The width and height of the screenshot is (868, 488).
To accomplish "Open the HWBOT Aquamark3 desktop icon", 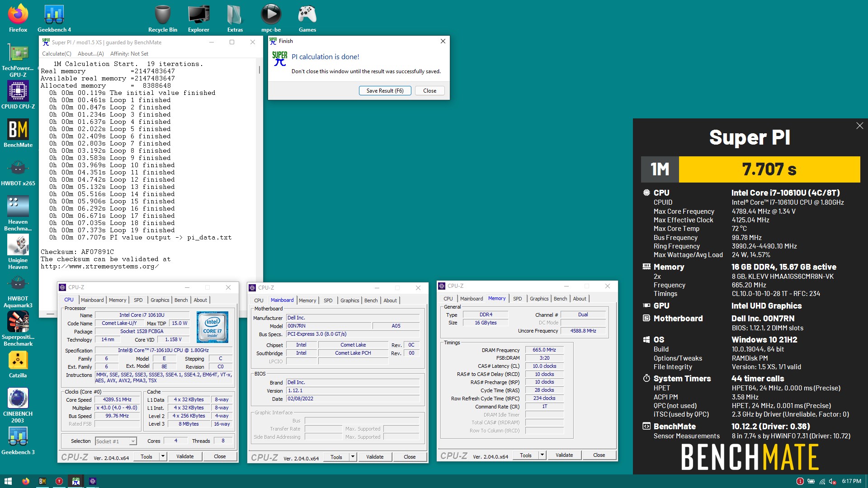I will [x=18, y=290].
